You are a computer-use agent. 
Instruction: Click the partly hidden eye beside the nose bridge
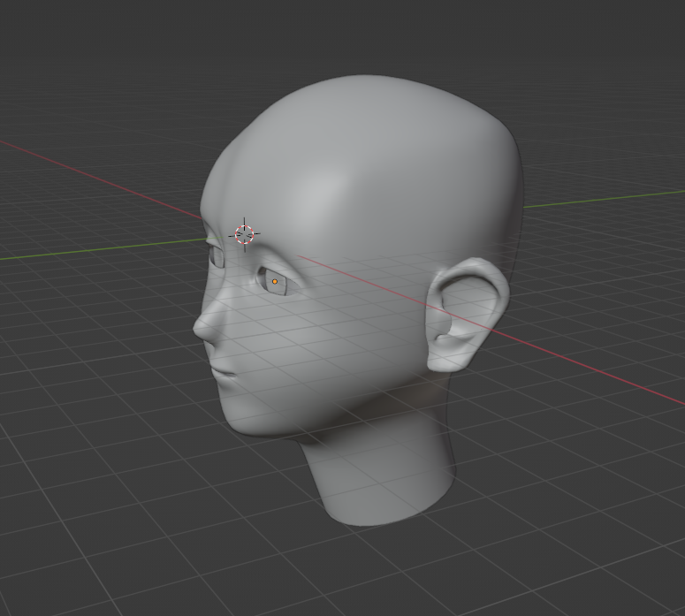[216, 256]
